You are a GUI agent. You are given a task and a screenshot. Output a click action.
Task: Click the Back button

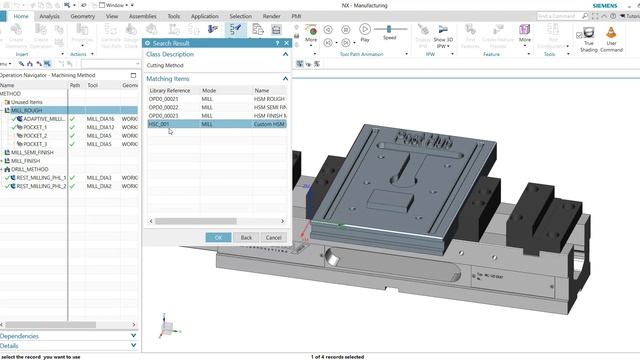tap(246, 238)
